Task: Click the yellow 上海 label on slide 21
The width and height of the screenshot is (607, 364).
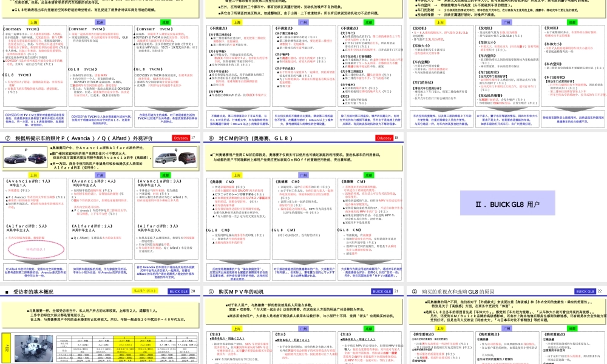Action: pos(237,328)
